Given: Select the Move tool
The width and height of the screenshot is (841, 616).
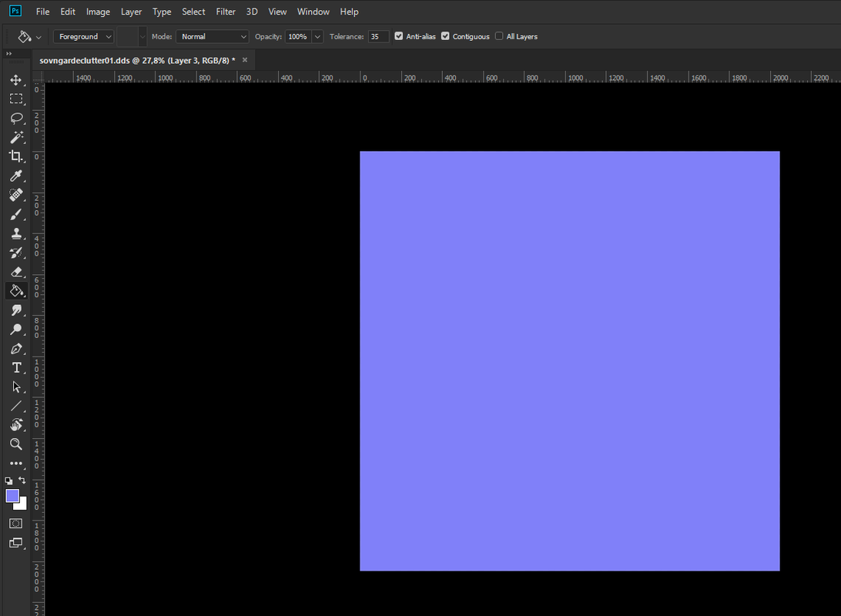Looking at the screenshot, I should 16,80.
